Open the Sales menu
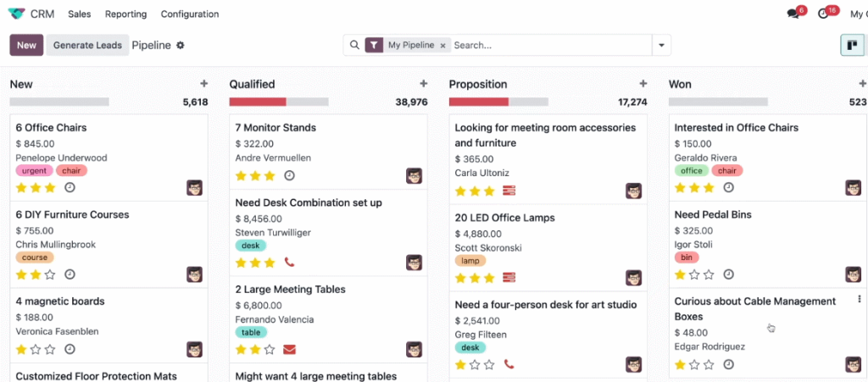Image resolution: width=868 pixels, height=382 pixels. 79,14
